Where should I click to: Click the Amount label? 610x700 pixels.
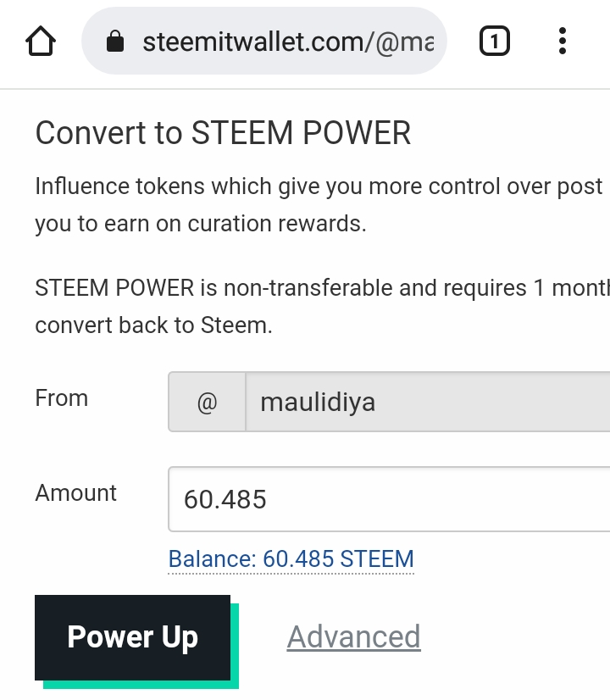point(76,493)
